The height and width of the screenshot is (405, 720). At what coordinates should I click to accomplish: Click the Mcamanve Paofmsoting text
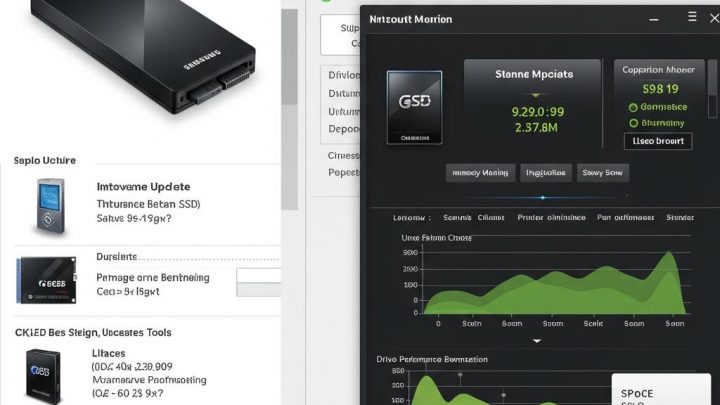(x=149, y=380)
